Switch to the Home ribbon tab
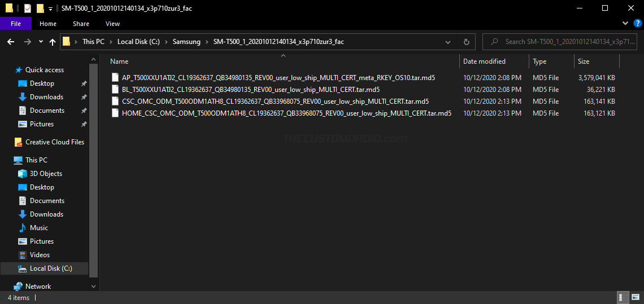 [x=48, y=24]
